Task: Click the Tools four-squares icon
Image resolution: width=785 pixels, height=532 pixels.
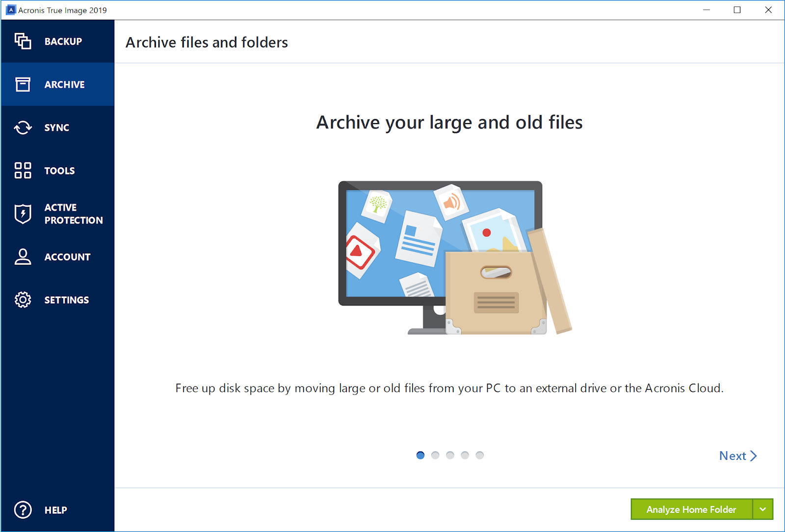Action: (x=23, y=171)
